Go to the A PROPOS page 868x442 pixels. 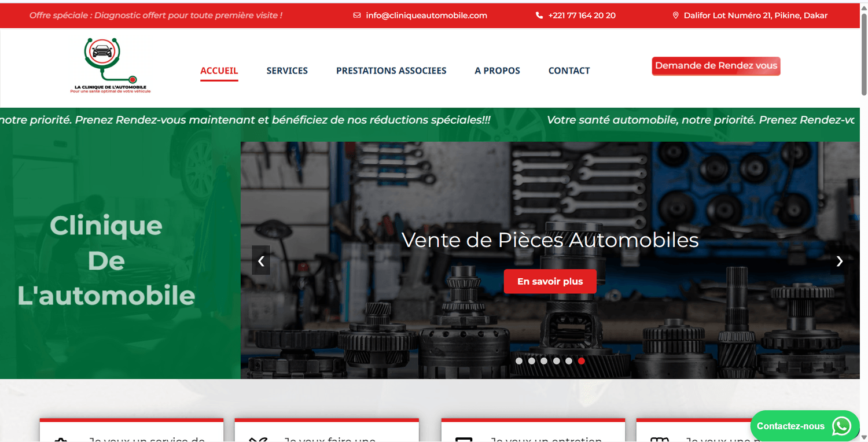(x=497, y=71)
